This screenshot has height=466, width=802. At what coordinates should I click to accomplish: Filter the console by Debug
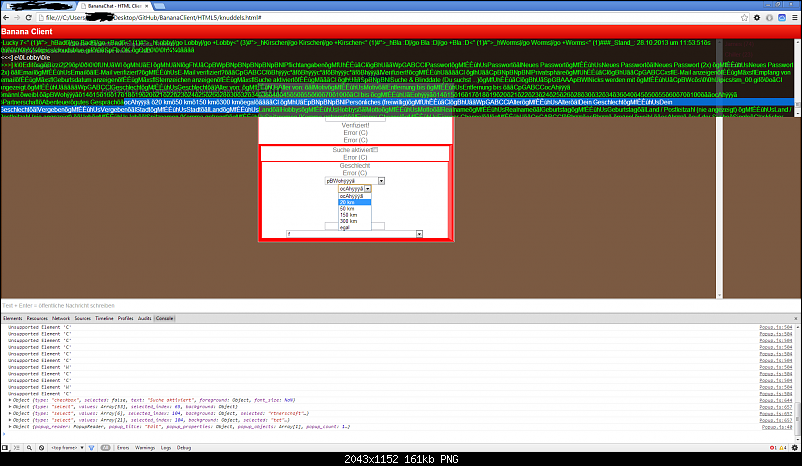[x=184, y=448]
